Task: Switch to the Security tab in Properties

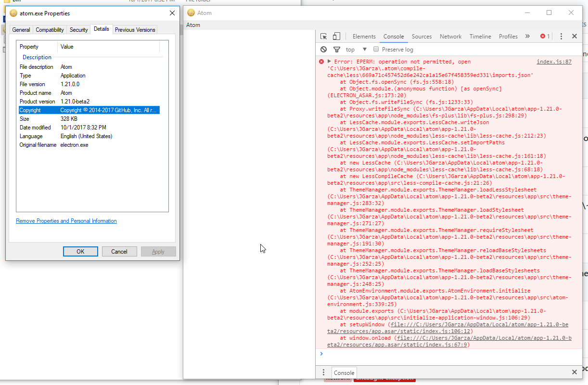Action: point(78,30)
